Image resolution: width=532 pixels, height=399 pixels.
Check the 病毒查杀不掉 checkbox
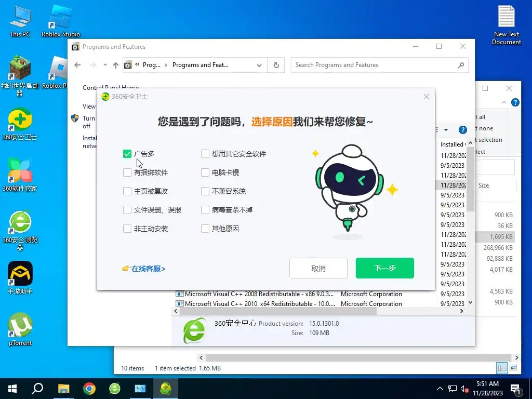[205, 210]
